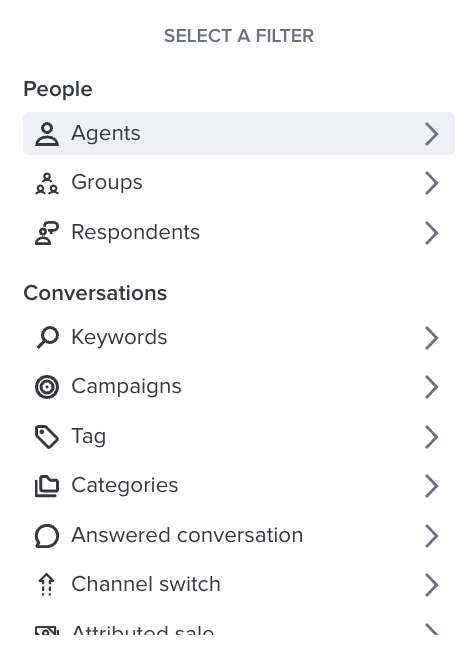Open the partially visible Attributed sale filter
The height and width of the screenshot is (654, 468).
[x=239, y=629]
